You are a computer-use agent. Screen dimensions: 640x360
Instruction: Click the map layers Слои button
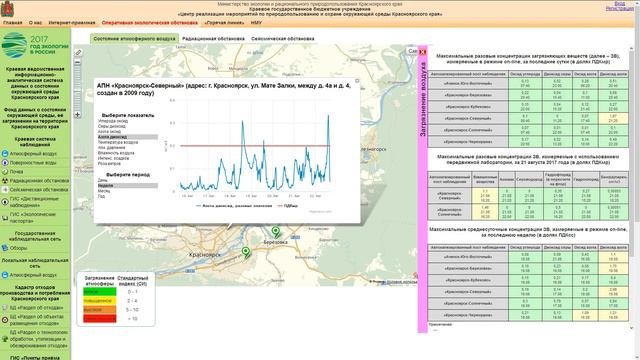coord(412,51)
